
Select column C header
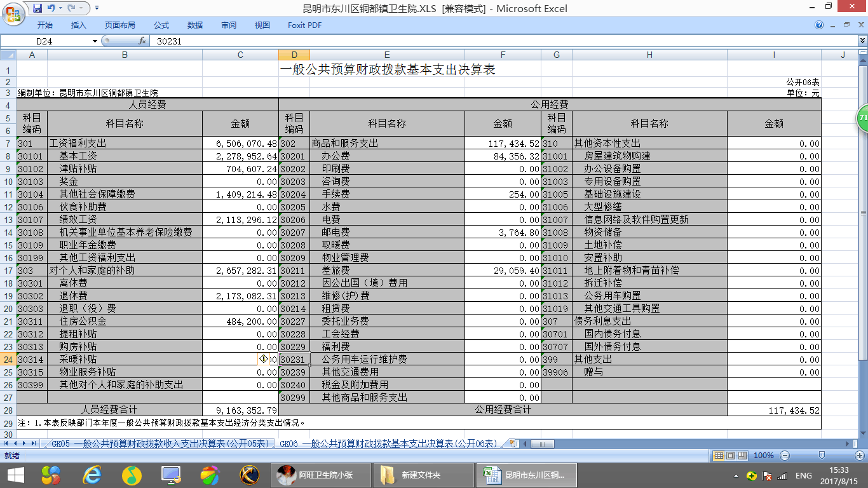pos(240,55)
